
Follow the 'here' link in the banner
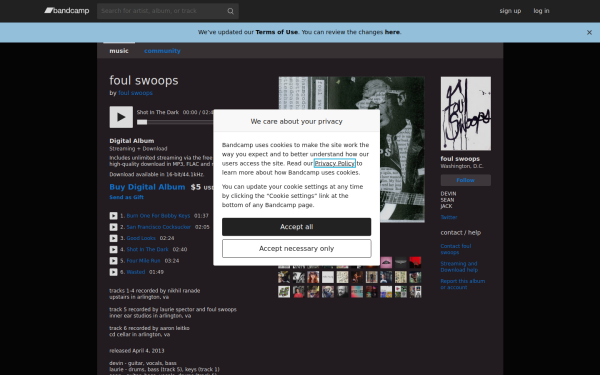(x=392, y=32)
